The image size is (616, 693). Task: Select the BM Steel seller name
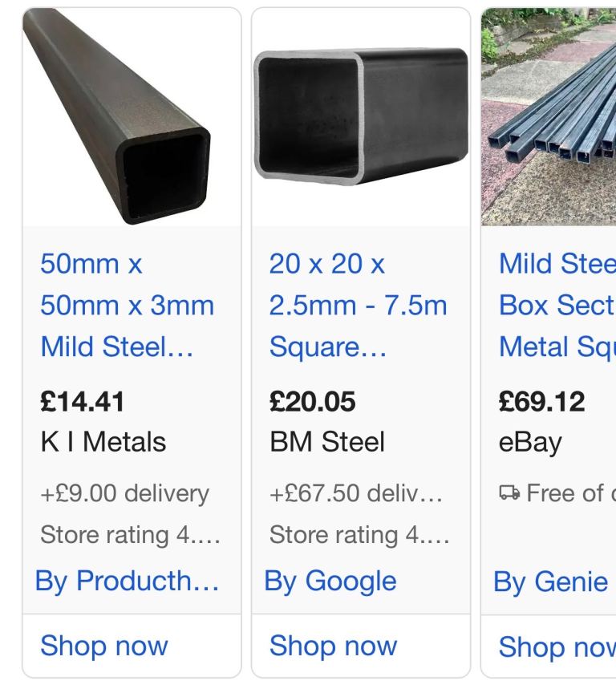tap(327, 442)
